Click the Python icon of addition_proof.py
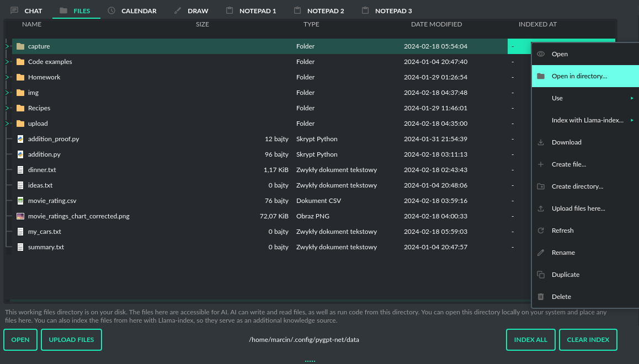This screenshot has width=639, height=364. click(20, 139)
